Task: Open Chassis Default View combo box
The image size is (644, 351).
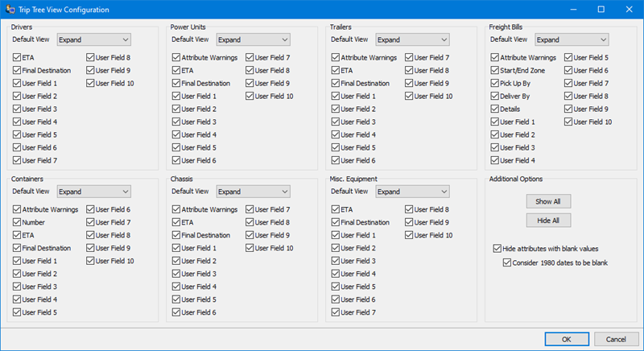Action: tap(253, 192)
